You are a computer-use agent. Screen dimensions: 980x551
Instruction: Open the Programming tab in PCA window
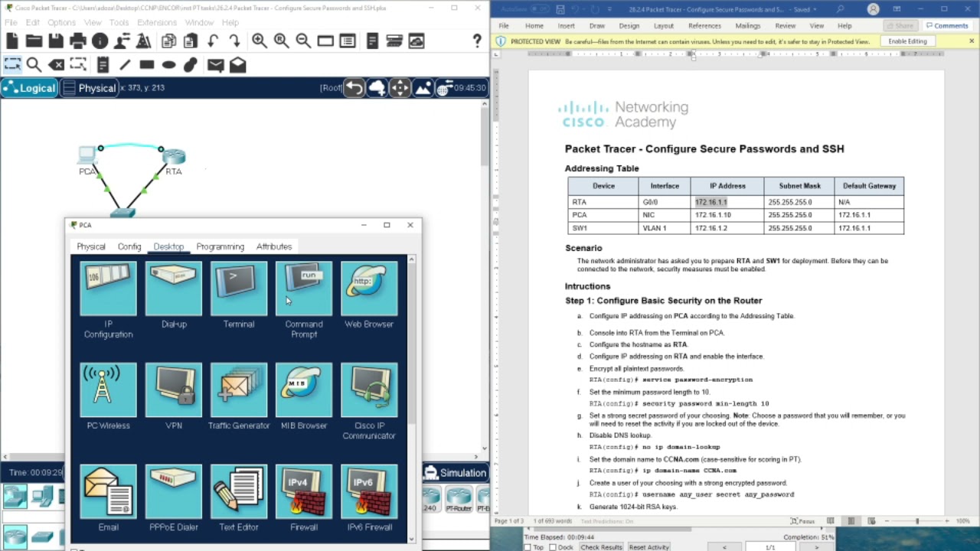click(220, 246)
